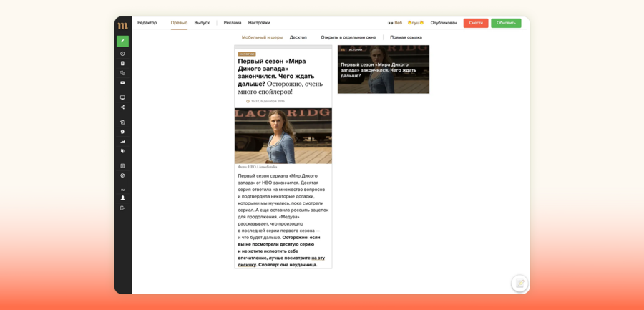Switch to the Превью tab
The width and height of the screenshot is (644, 310).
(x=179, y=23)
